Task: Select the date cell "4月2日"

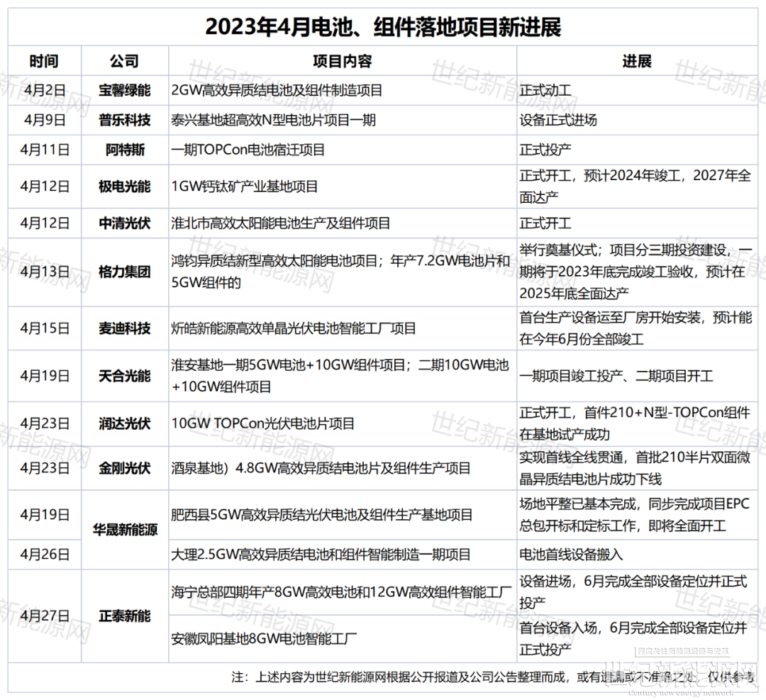Action: pyautogui.click(x=45, y=90)
